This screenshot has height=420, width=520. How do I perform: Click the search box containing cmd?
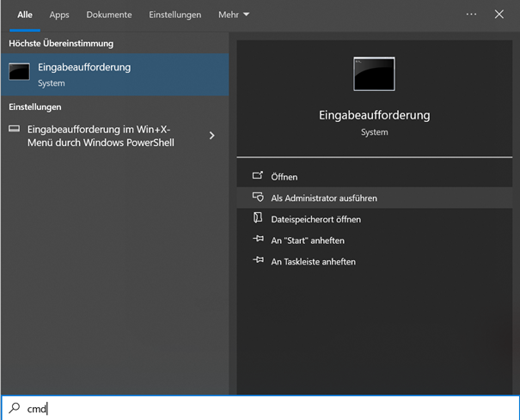260,408
